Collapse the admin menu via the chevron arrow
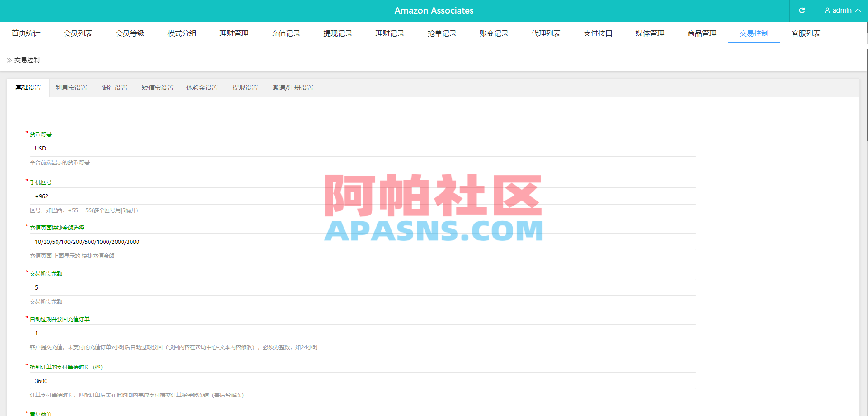 [858, 10]
